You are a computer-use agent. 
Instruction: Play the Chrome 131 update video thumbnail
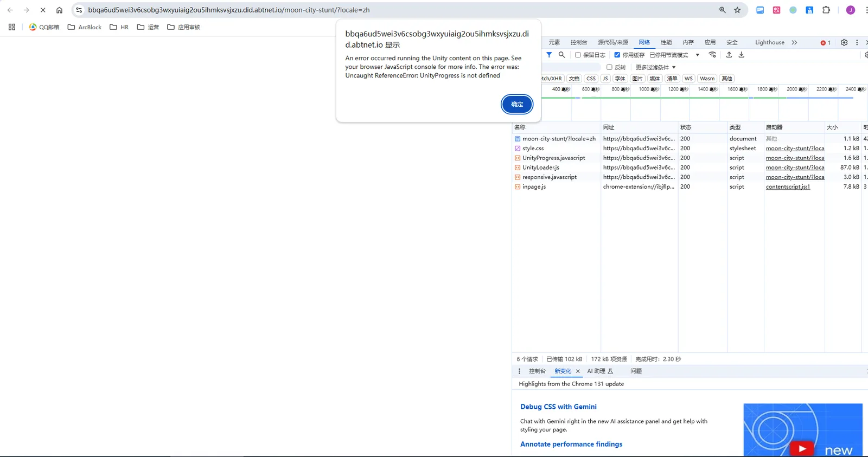pyautogui.click(x=802, y=448)
